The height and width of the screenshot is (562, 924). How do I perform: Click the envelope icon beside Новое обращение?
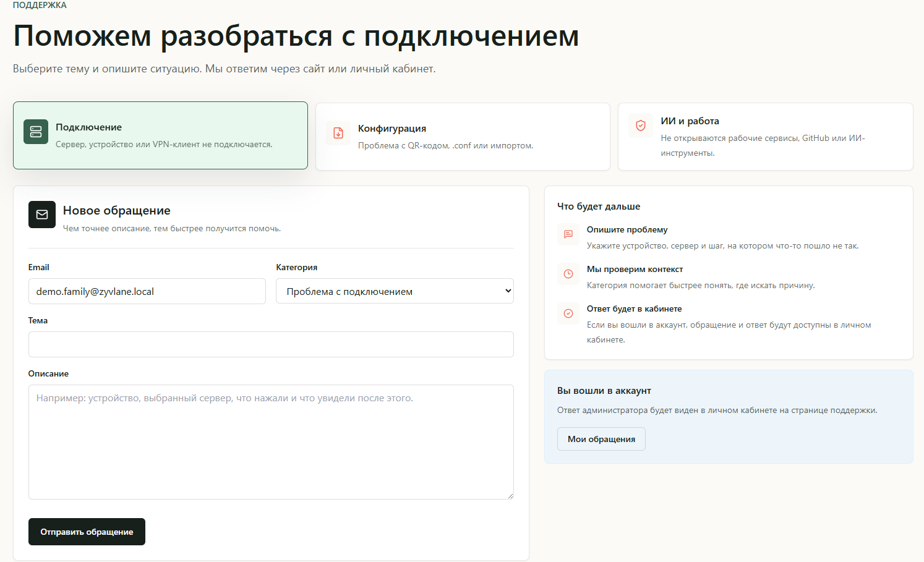coord(42,215)
